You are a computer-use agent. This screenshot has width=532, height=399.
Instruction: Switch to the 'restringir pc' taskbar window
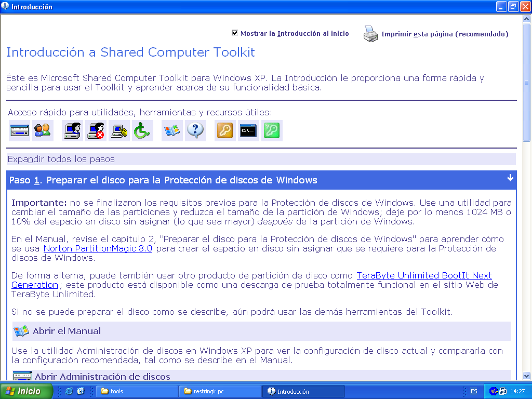[x=220, y=391]
